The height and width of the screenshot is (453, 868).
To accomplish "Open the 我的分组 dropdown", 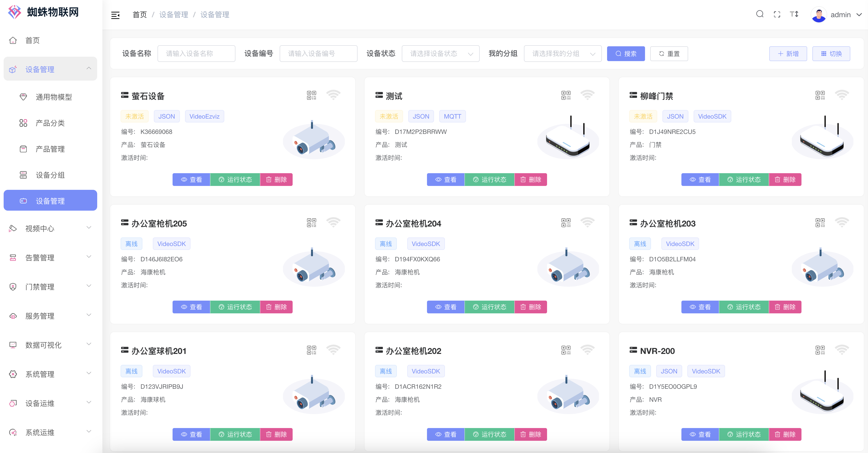I will (x=562, y=54).
